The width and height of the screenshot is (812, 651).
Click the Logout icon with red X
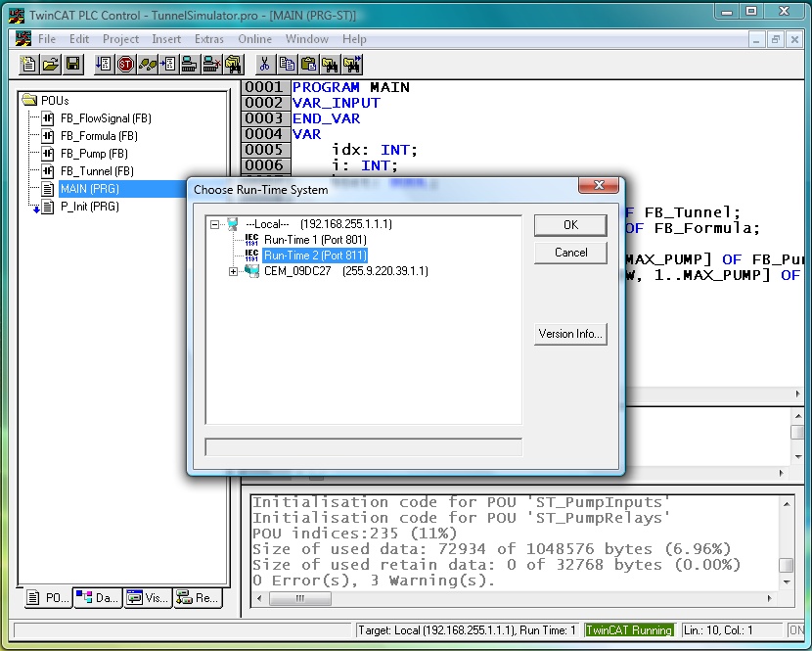211,65
